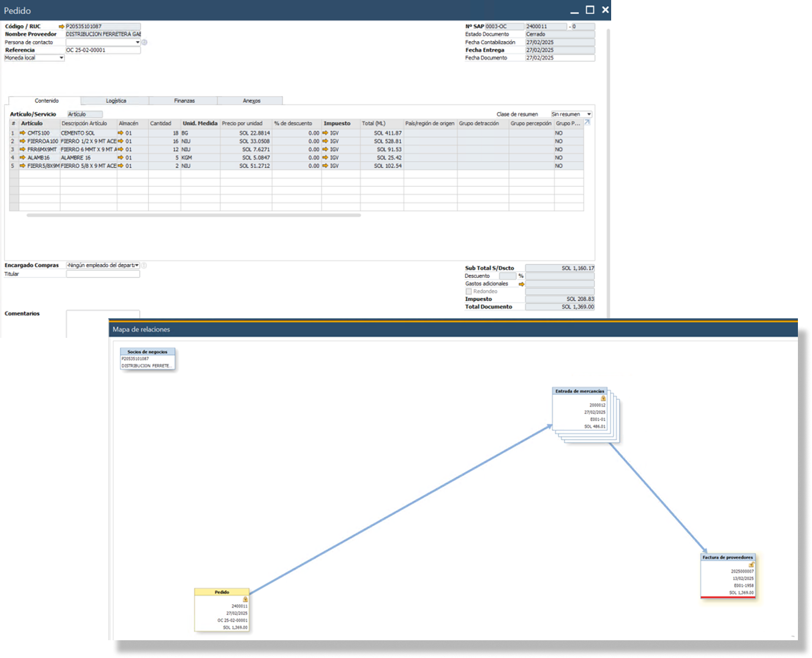Open the Anexos tab
Viewport: 812px width, 658px height.
coord(250,100)
